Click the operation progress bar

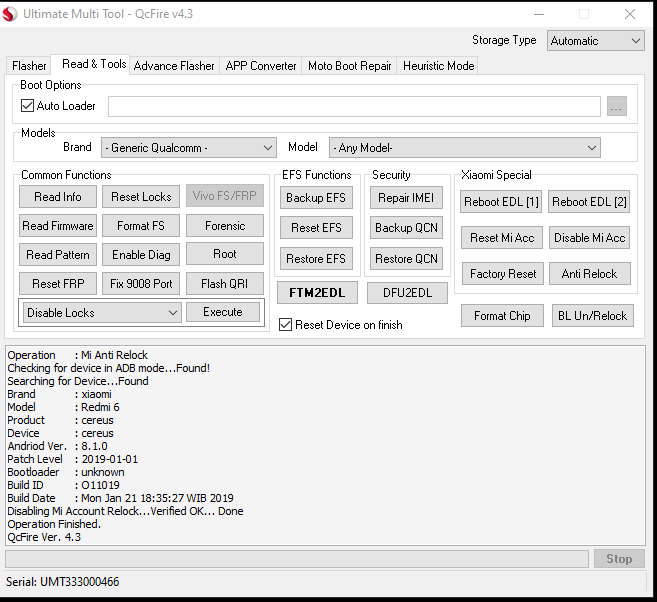click(297, 559)
